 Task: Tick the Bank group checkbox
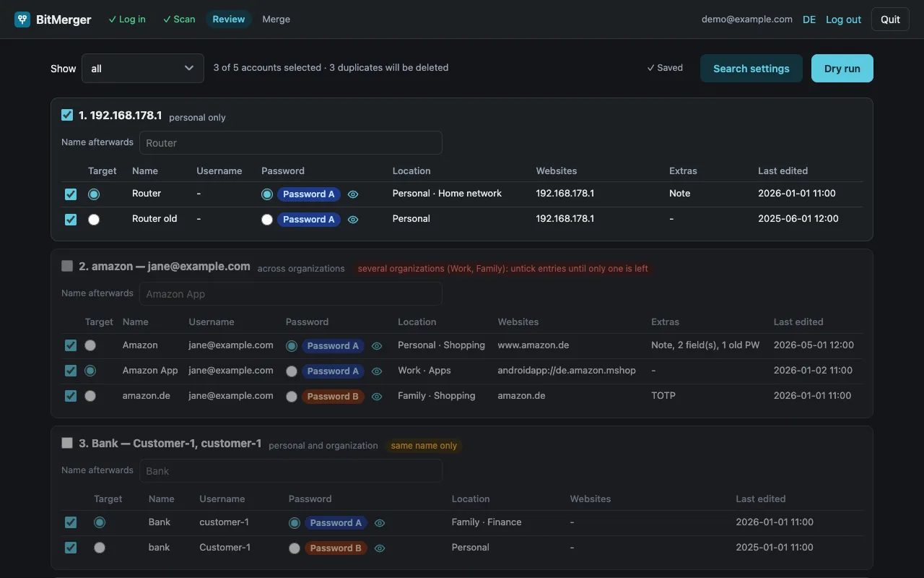(67, 443)
